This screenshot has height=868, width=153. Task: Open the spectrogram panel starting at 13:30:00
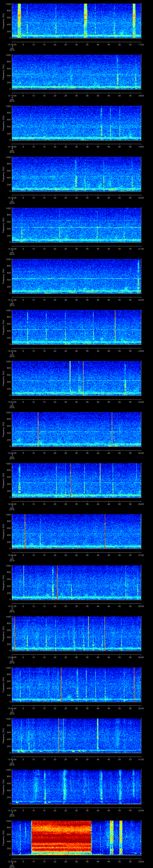(76, 736)
